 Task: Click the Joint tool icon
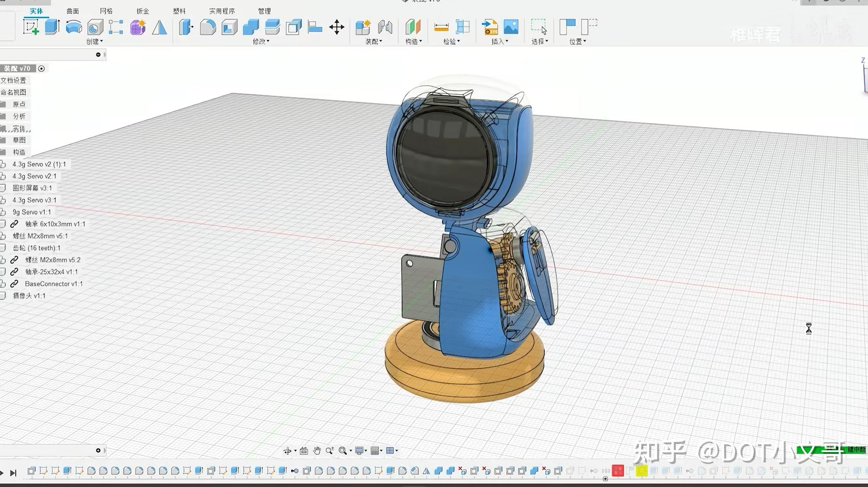pos(385,27)
